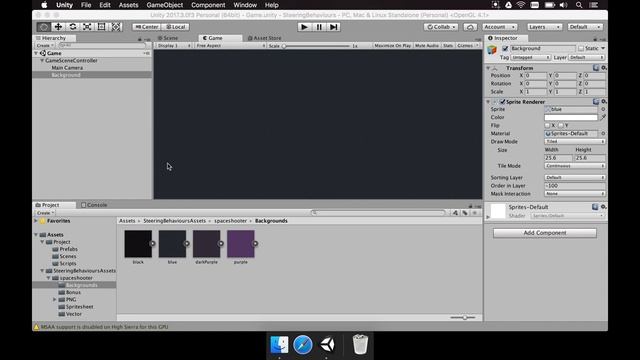Image resolution: width=640 pixels, height=360 pixels.
Task: Collapse the Transform component
Action: [488, 68]
